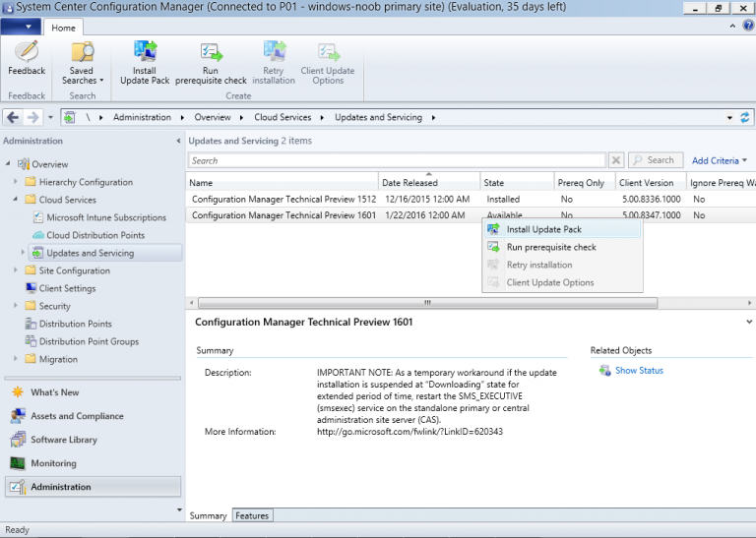Open the Add Criteria dropdown
756x538 pixels.
coord(719,160)
